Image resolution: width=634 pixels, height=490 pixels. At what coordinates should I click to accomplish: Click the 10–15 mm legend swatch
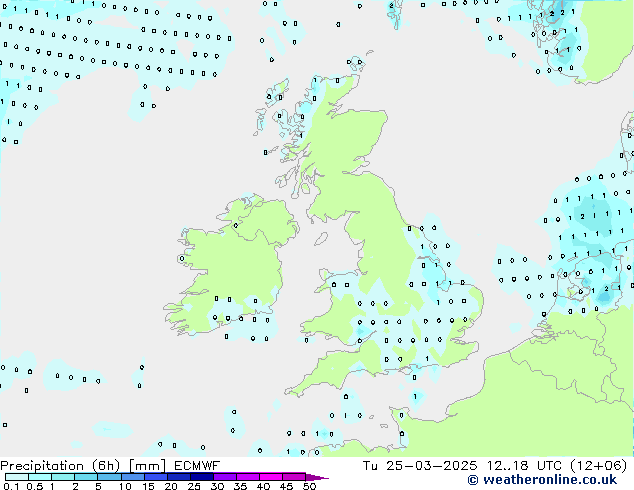click(x=133, y=477)
